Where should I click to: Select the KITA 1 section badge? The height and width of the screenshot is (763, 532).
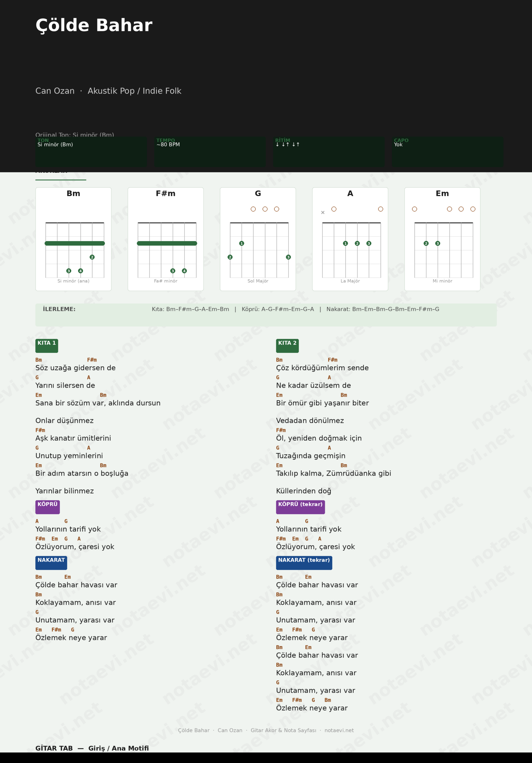[x=46, y=346]
